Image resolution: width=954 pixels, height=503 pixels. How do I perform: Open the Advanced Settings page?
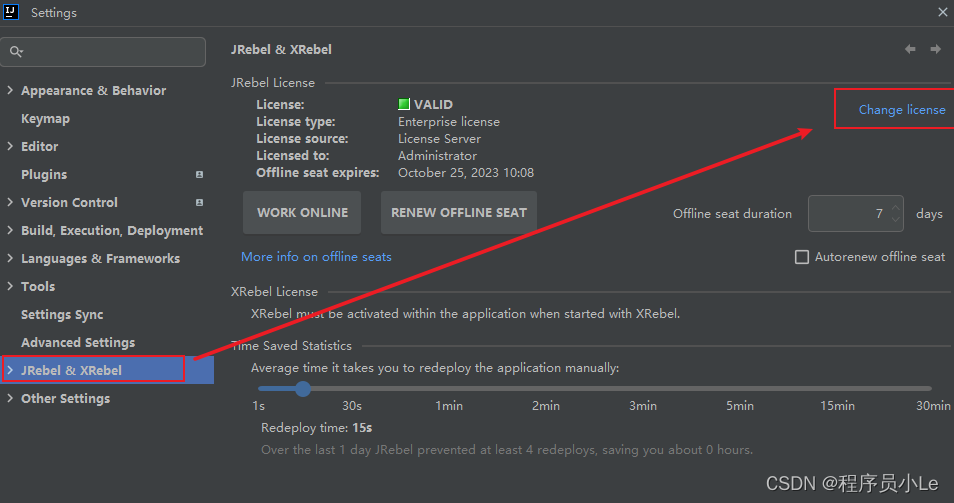coord(78,342)
